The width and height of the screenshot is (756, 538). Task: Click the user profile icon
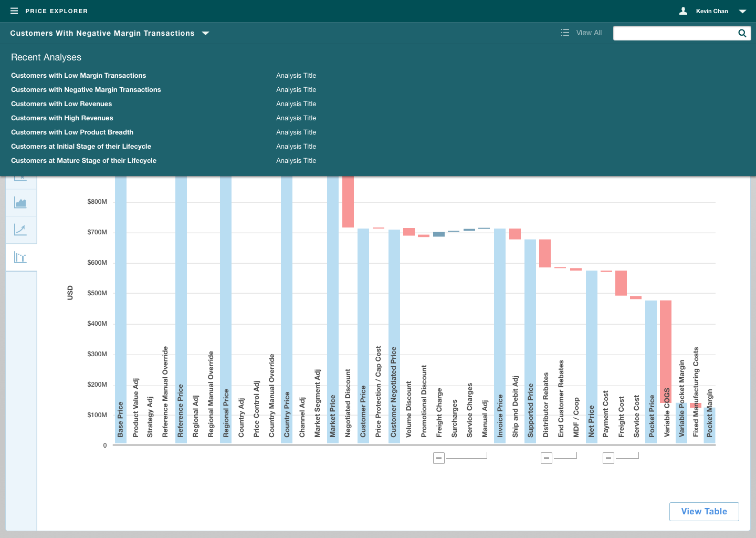coord(683,11)
